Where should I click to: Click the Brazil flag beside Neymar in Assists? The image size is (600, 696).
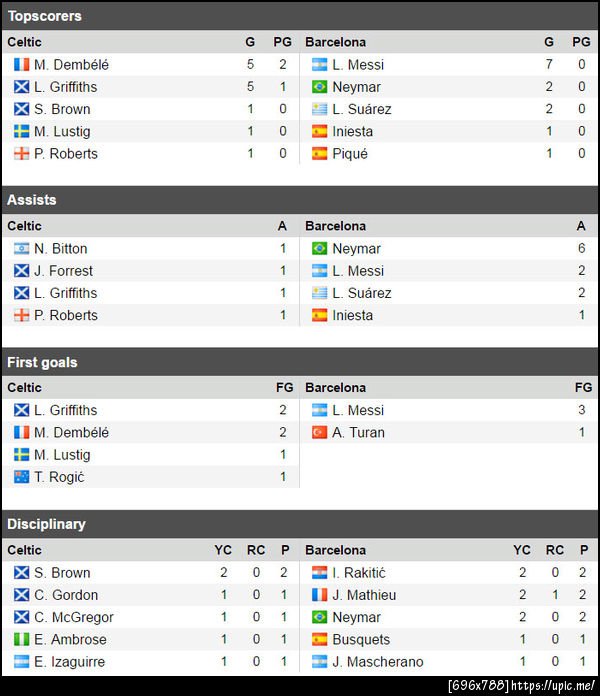coord(320,249)
